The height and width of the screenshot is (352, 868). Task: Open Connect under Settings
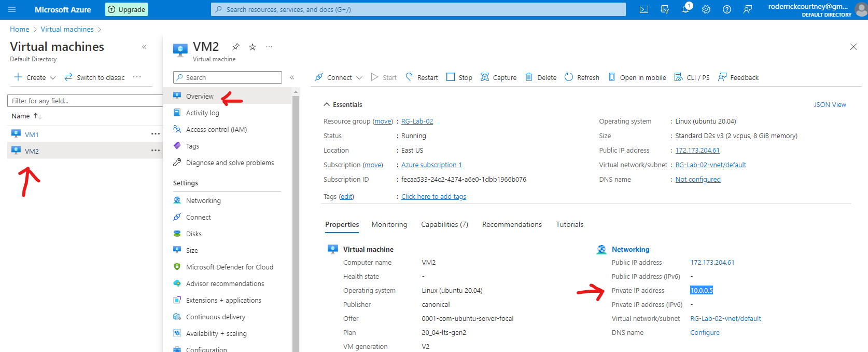198,217
